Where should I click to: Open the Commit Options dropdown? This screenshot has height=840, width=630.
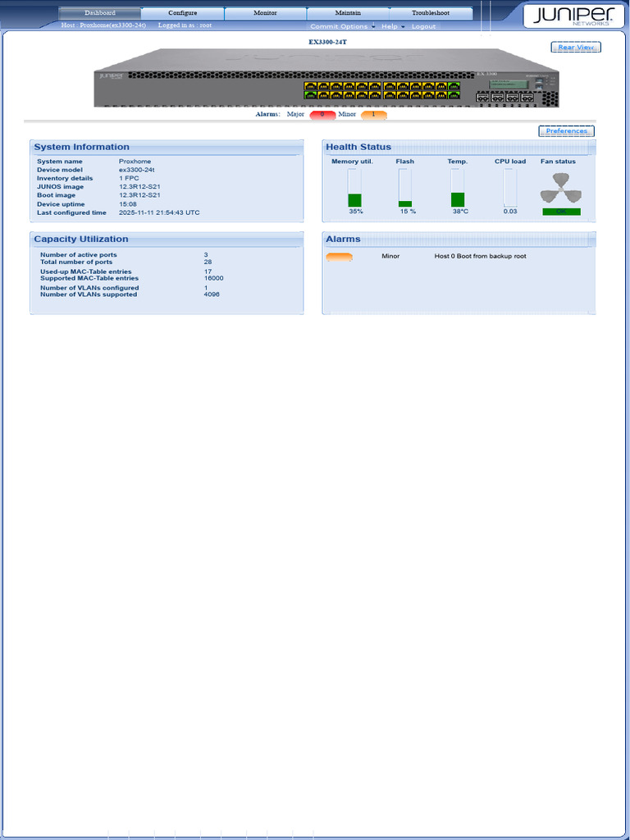tap(342, 26)
